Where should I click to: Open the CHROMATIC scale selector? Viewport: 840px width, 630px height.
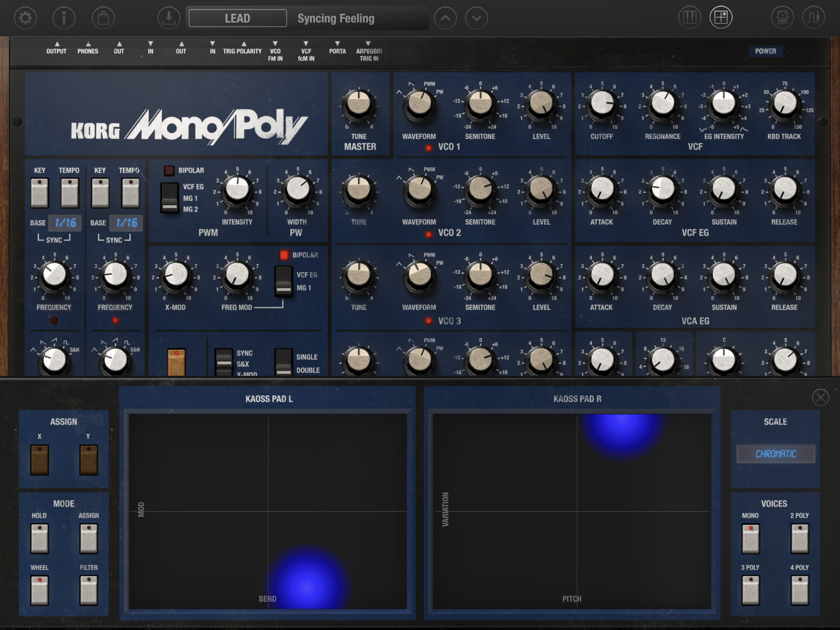[775, 454]
